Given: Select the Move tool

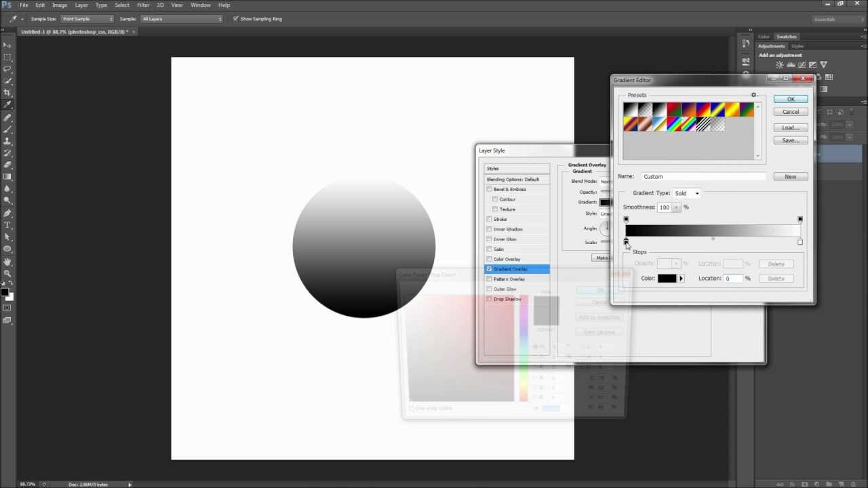Looking at the screenshot, I should [x=7, y=45].
